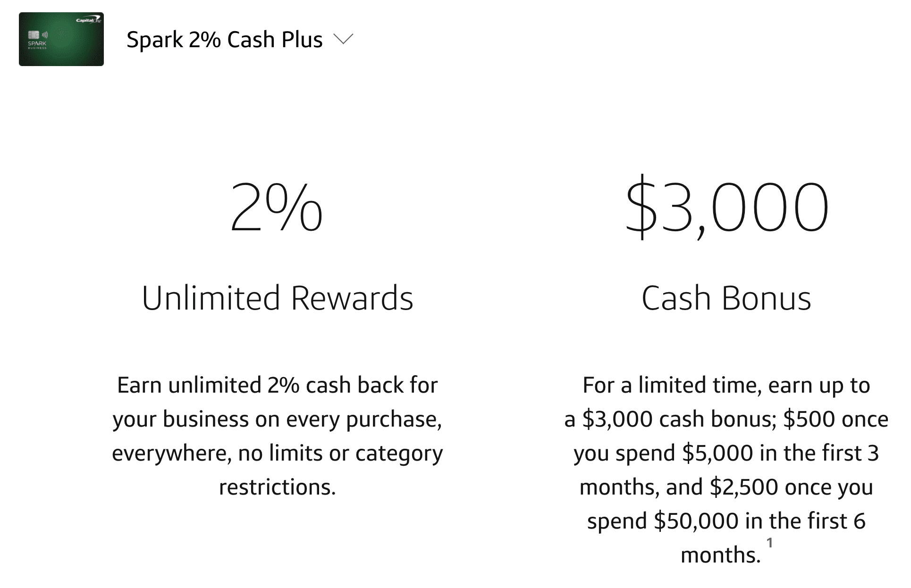Click the Cash Bonus heading
Screen dimensions: 911x588
tap(726, 298)
